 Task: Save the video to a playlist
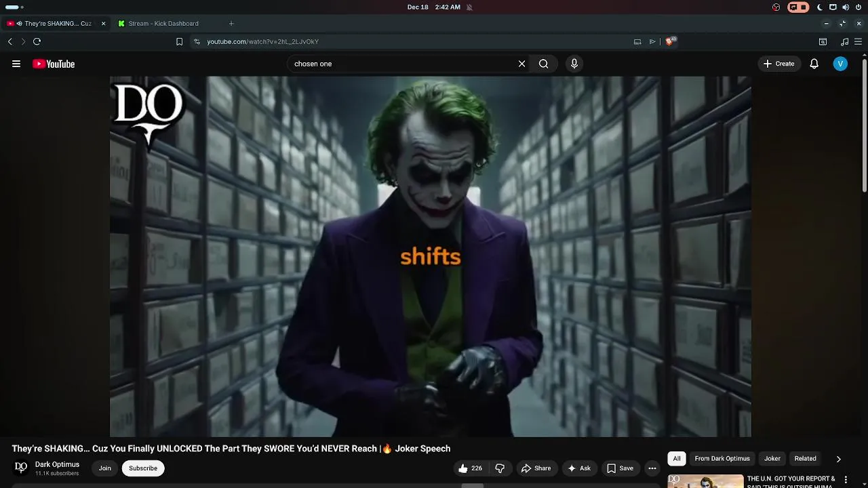[x=620, y=468]
